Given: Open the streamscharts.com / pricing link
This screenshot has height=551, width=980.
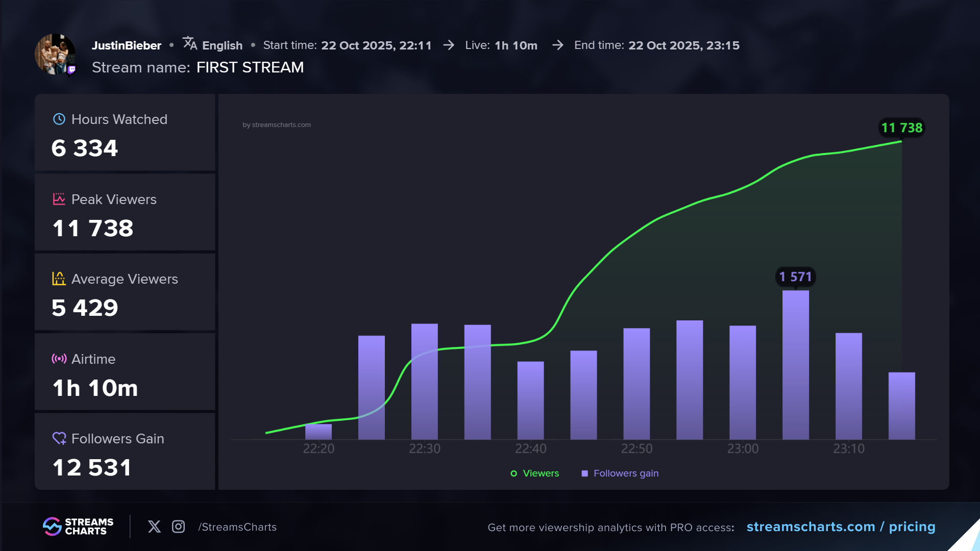Looking at the screenshot, I should [x=841, y=527].
